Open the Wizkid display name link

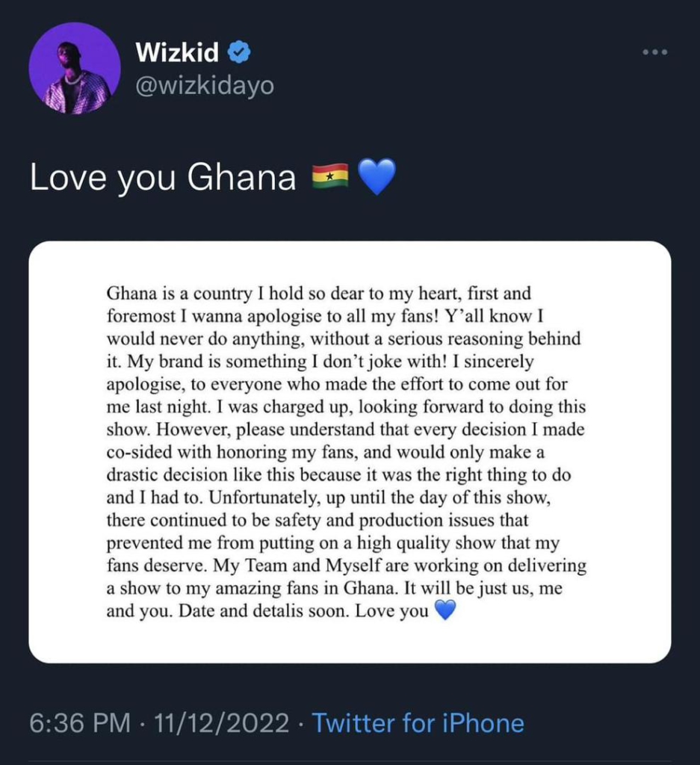pos(177,53)
